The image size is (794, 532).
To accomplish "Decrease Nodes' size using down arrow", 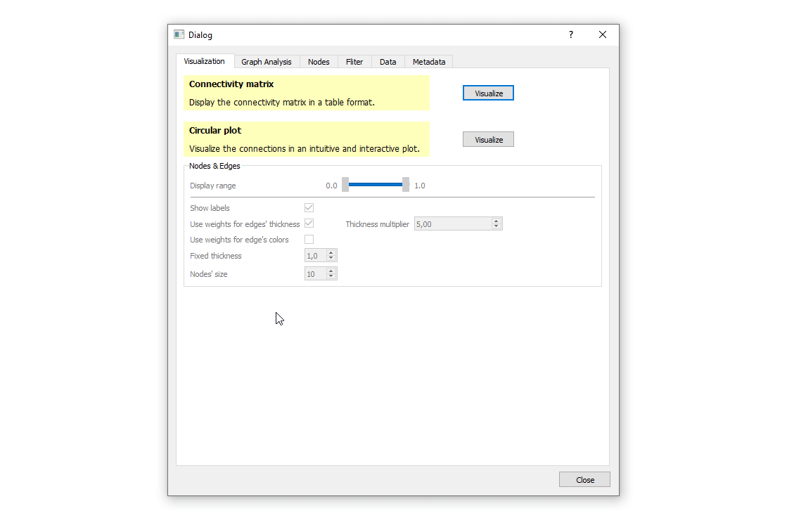I will [331, 278].
